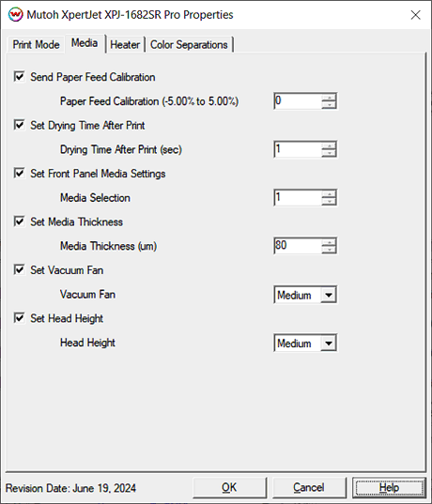Increase Media Thickness with up arrow
The width and height of the screenshot is (432, 504).
(x=329, y=242)
